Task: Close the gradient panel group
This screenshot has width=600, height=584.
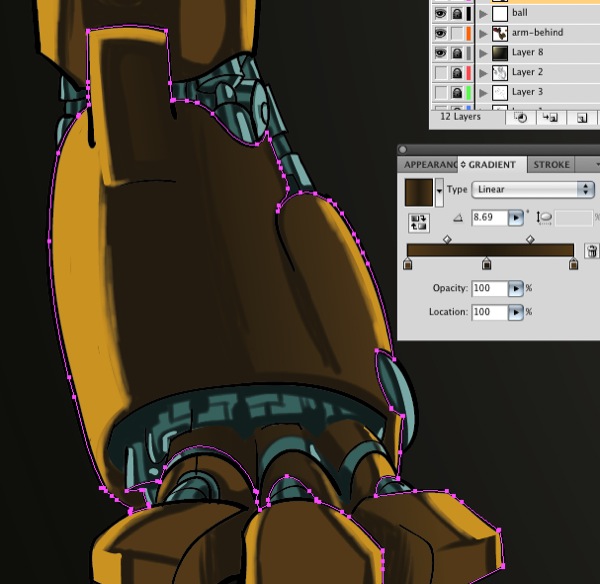Action: [403, 149]
